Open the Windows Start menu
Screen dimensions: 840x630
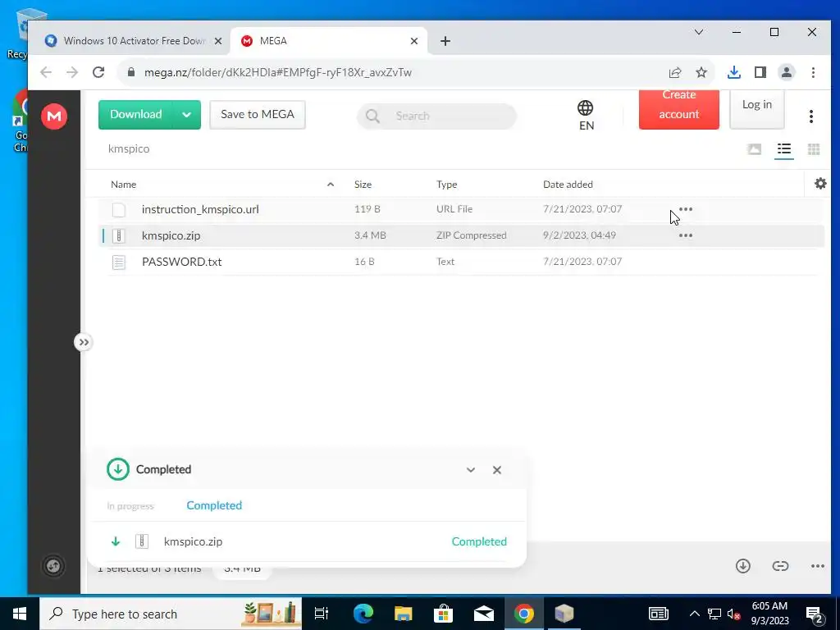pos(20,614)
